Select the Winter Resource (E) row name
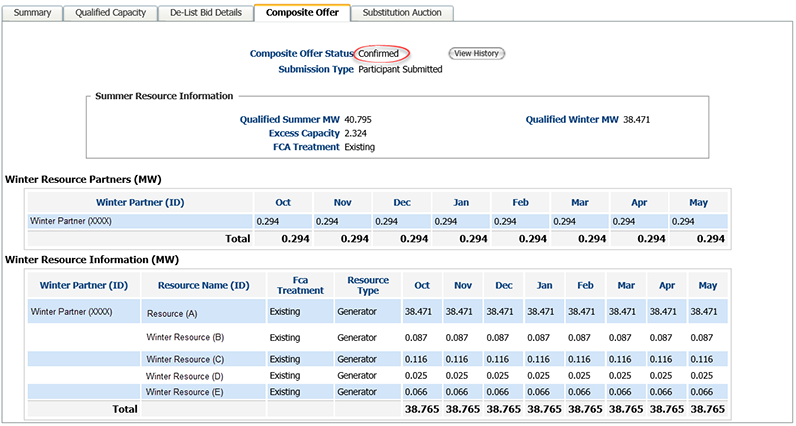The width and height of the screenshot is (796, 426). [185, 392]
